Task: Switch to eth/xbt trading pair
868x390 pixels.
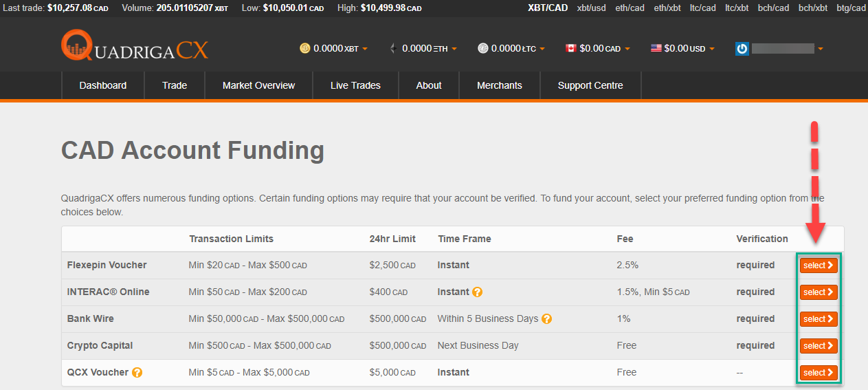Action: pyautogui.click(x=667, y=8)
